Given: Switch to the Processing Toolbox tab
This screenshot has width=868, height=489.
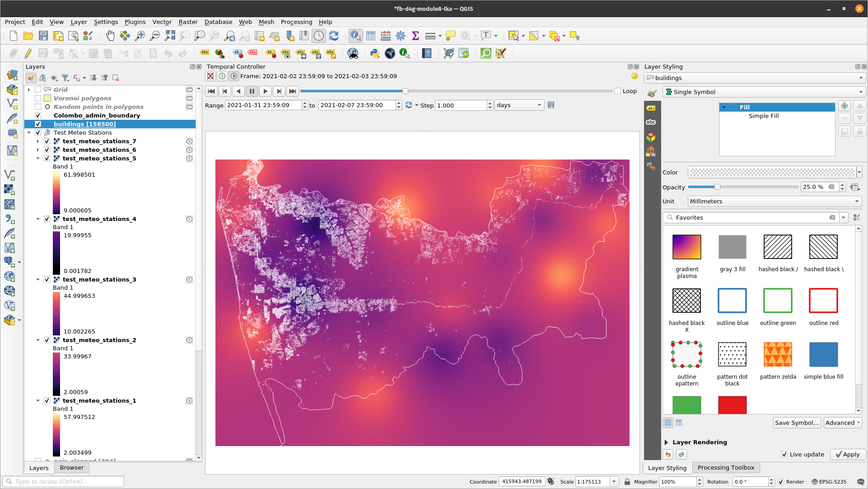Looking at the screenshot, I should coord(726,468).
